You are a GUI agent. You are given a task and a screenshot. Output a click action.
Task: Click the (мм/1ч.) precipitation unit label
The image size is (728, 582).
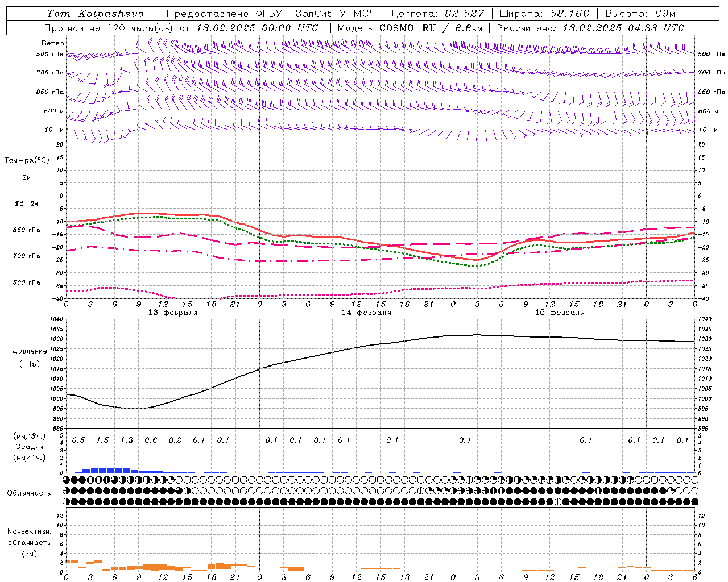click(x=29, y=458)
